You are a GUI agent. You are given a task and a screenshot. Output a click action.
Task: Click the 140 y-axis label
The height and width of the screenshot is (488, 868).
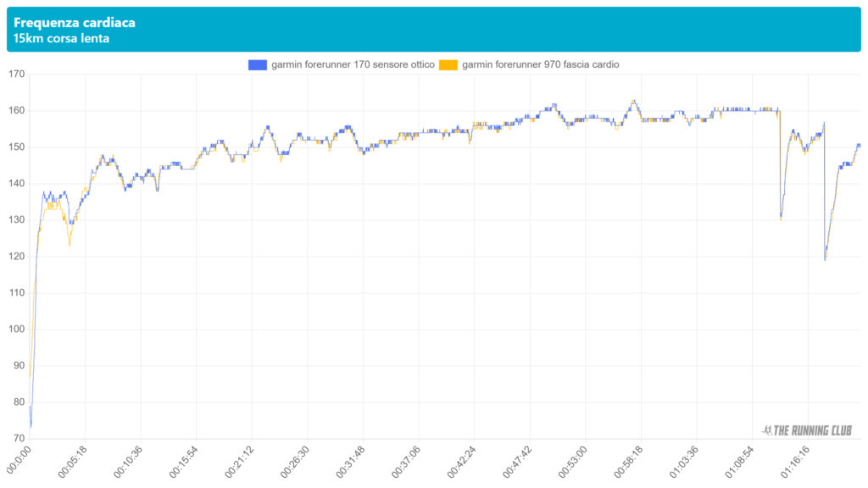pyautogui.click(x=16, y=184)
